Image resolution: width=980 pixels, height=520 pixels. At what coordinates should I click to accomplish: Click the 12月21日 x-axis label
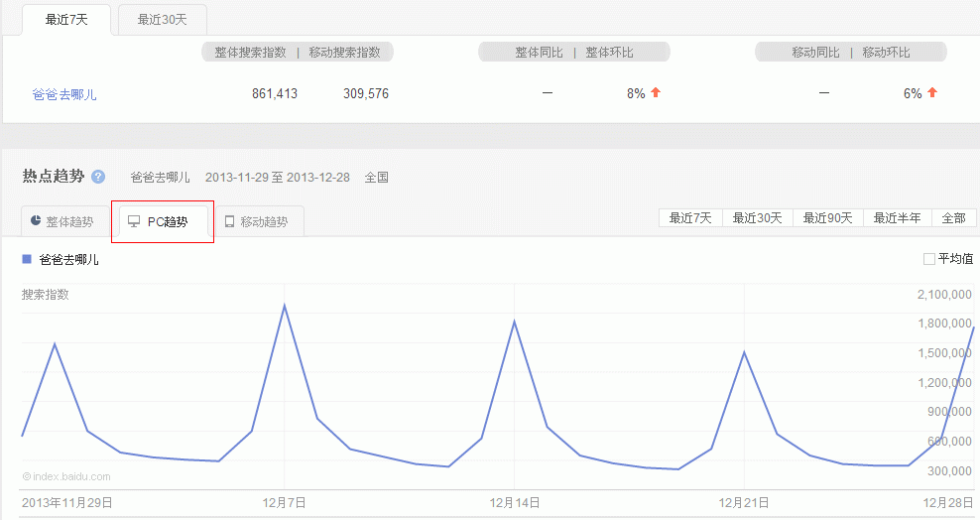744,502
